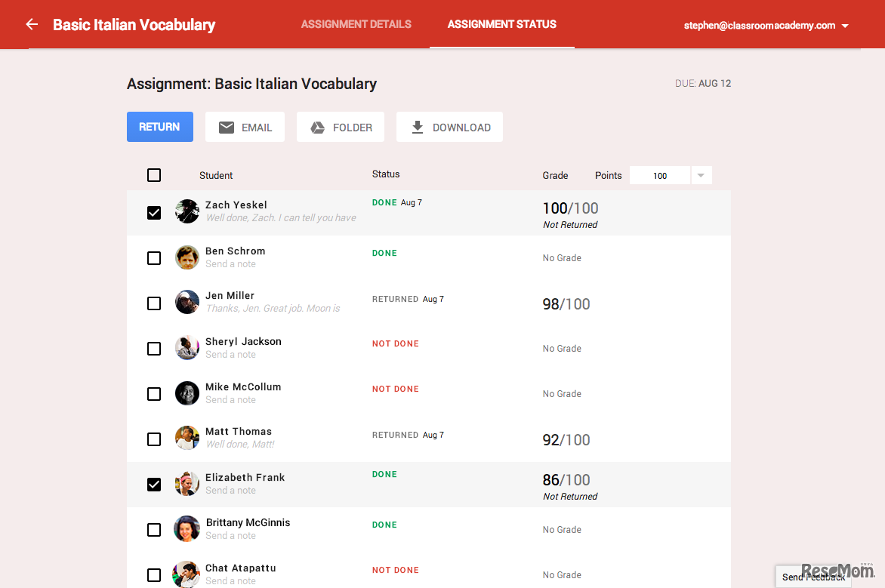Open Zach Yeskel's profile photo
This screenshot has height=588, width=885.
point(187,211)
